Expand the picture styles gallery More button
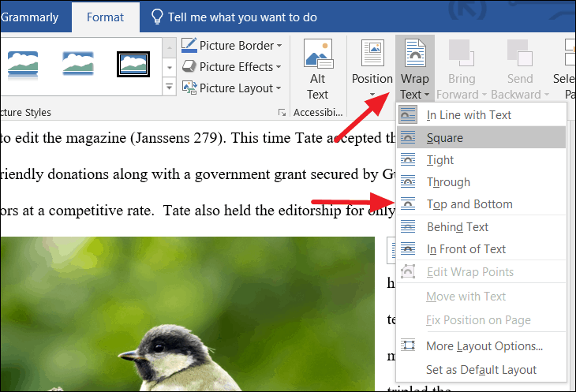 (x=170, y=87)
